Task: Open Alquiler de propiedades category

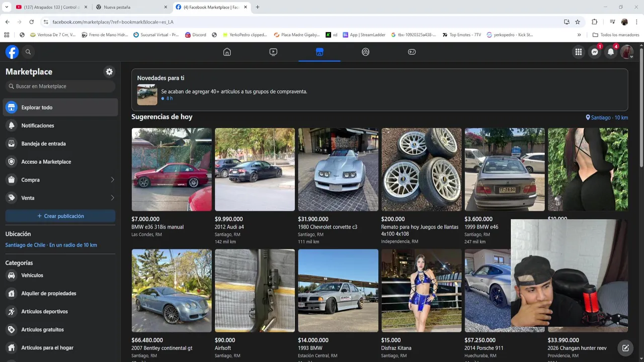Action: click(x=60, y=294)
